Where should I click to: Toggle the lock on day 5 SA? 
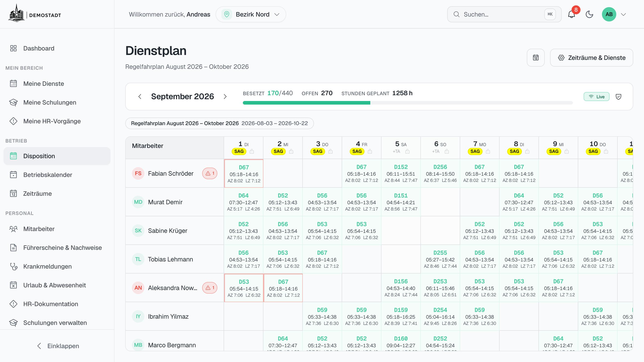tap(407, 152)
